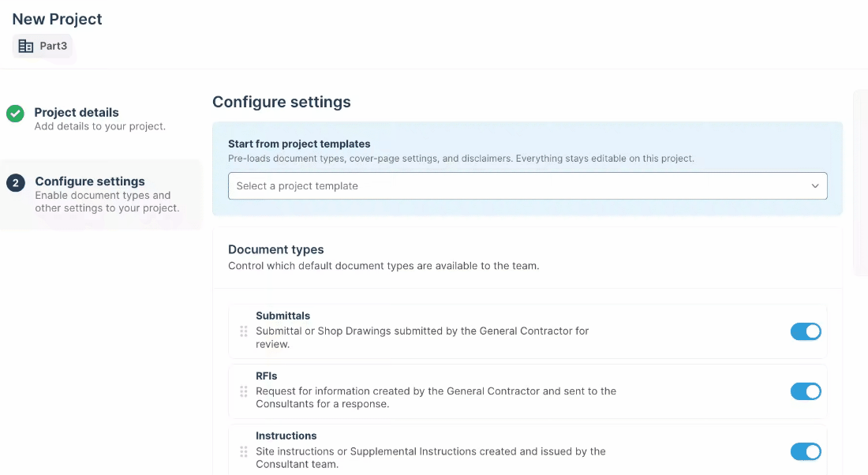Click the Submittals row title
The width and height of the screenshot is (868, 475).
282,316
